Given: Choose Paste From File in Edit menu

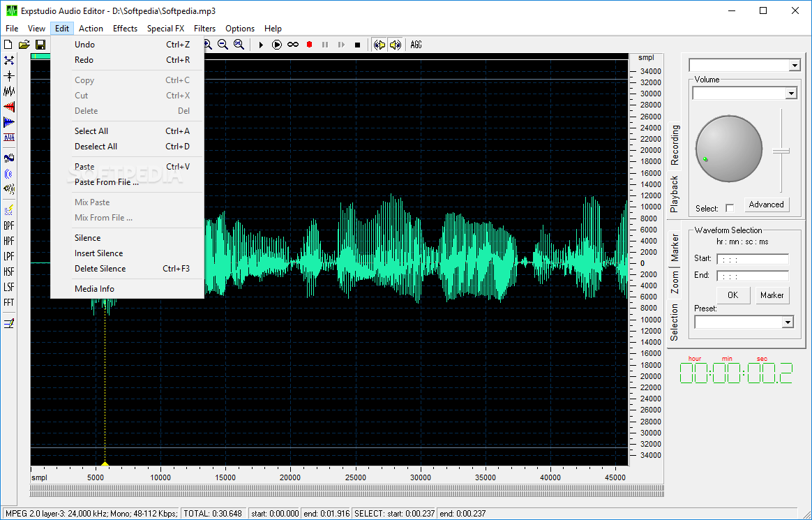Looking at the screenshot, I should pos(127,182).
